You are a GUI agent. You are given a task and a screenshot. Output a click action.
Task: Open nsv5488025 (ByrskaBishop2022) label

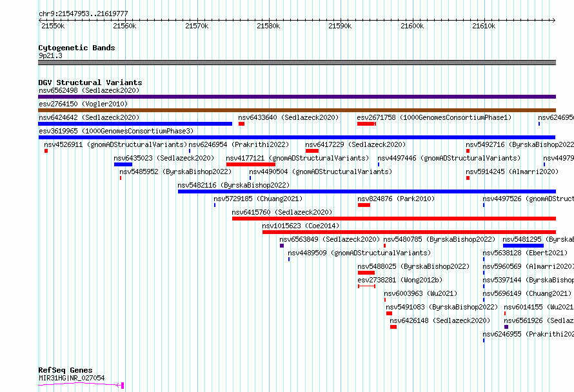[413, 266]
